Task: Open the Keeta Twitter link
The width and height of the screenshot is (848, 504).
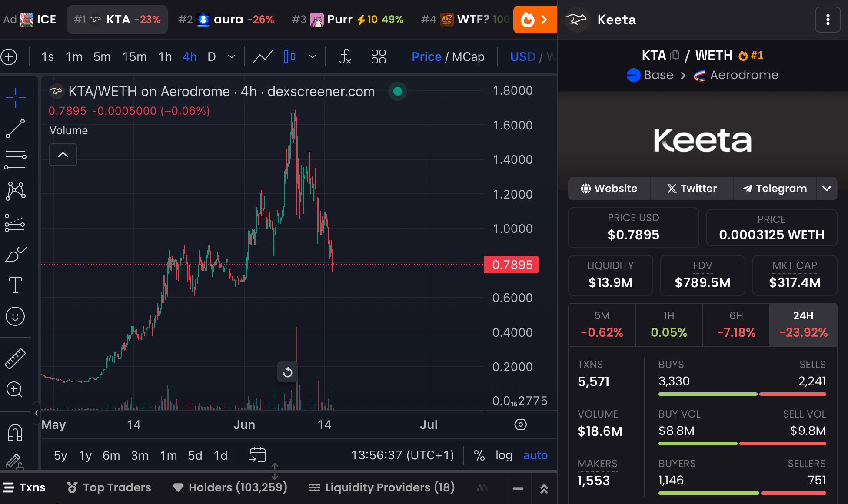Action: point(692,189)
